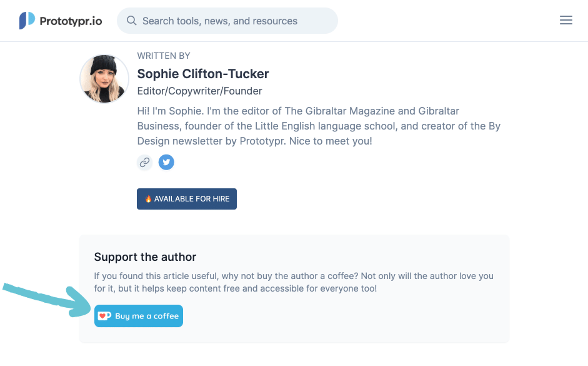The image size is (588, 366).
Task: Click the Prototypr.io brand name text
Action: pos(71,21)
